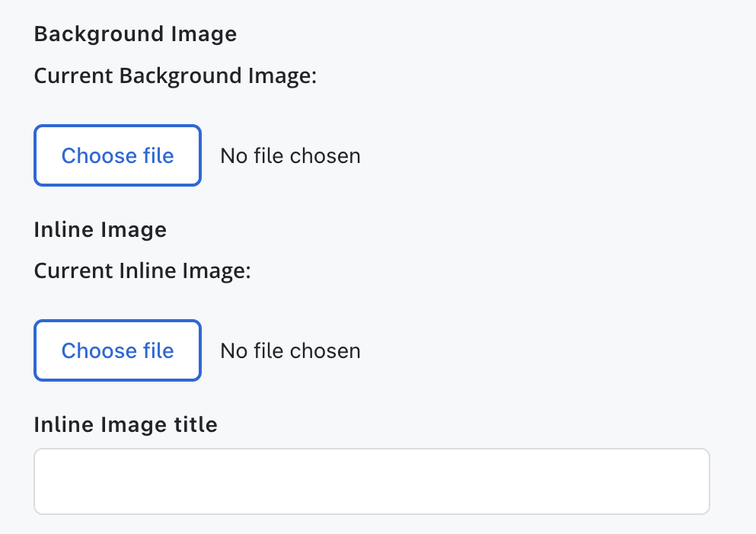Select the upper Choose file button

117,155
